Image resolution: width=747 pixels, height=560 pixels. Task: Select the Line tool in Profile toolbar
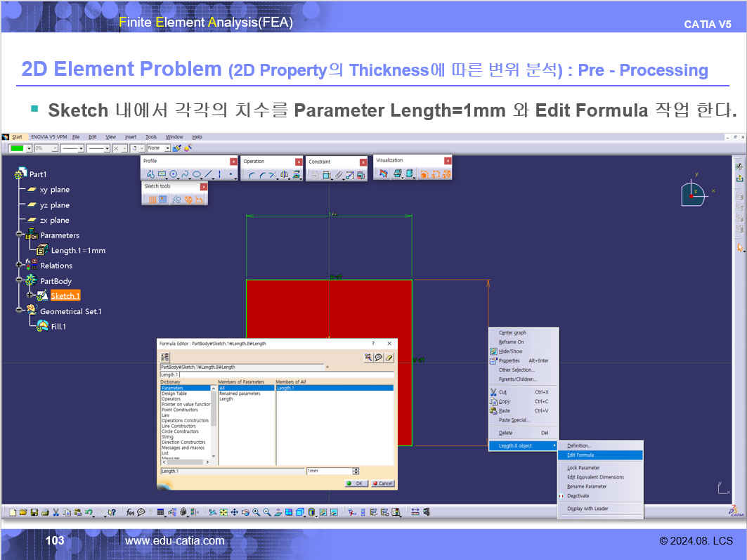pyautogui.click(x=208, y=174)
